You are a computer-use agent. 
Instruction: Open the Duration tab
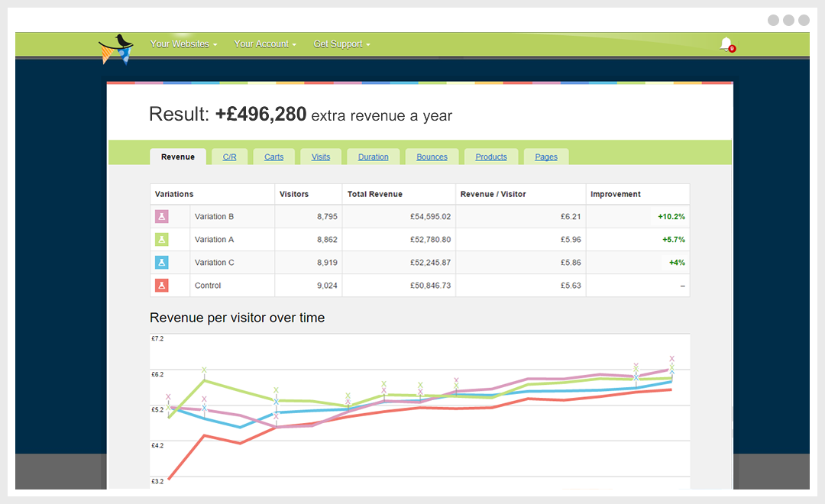pos(373,157)
